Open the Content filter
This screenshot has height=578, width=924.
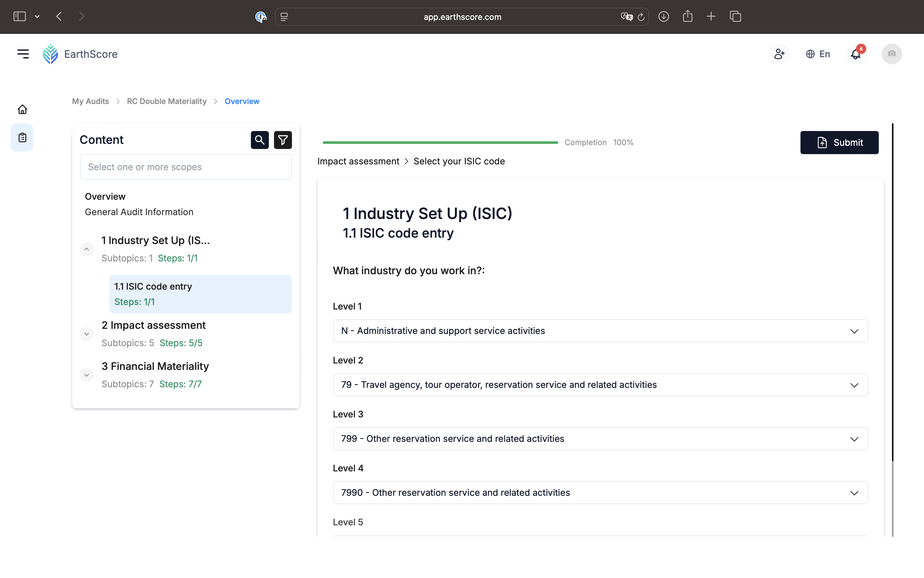[x=283, y=140]
